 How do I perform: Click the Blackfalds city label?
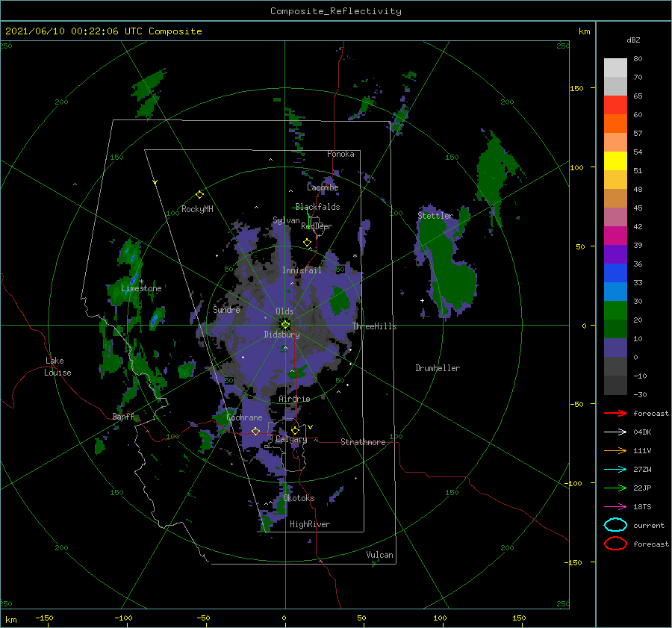point(317,207)
